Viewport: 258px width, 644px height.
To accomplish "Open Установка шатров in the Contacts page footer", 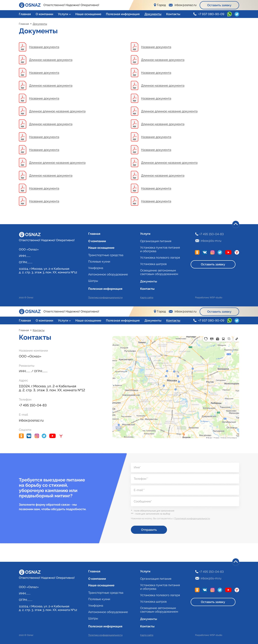I will [x=153, y=601].
